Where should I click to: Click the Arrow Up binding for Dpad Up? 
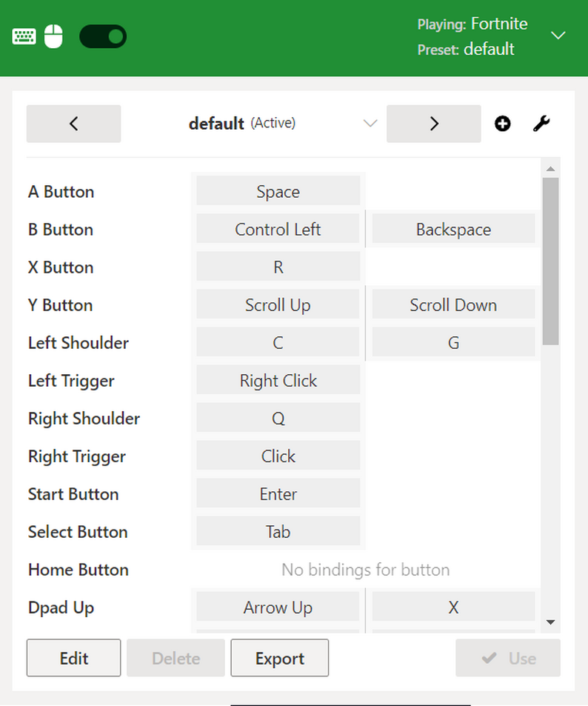(278, 607)
